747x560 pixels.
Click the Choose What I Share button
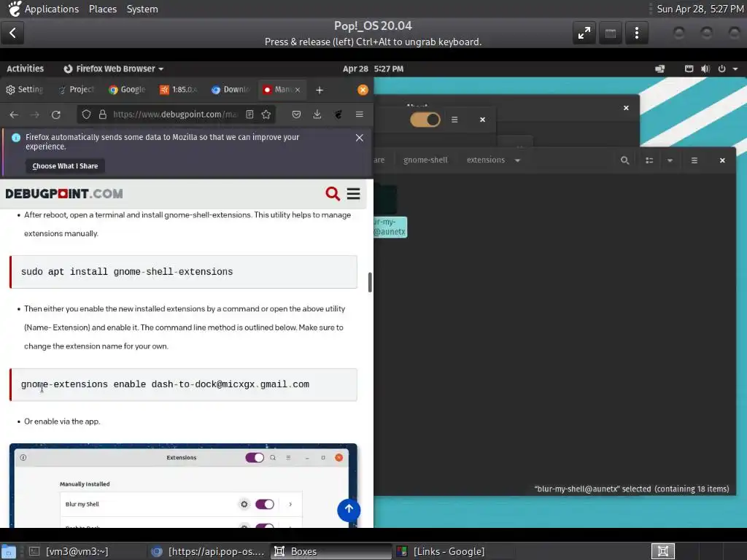65,166
